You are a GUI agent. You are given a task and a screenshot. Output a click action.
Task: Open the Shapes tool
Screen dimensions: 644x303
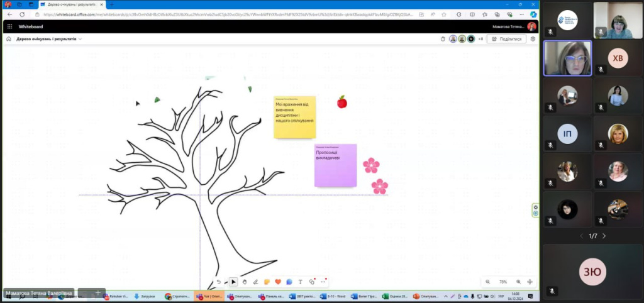312,282
